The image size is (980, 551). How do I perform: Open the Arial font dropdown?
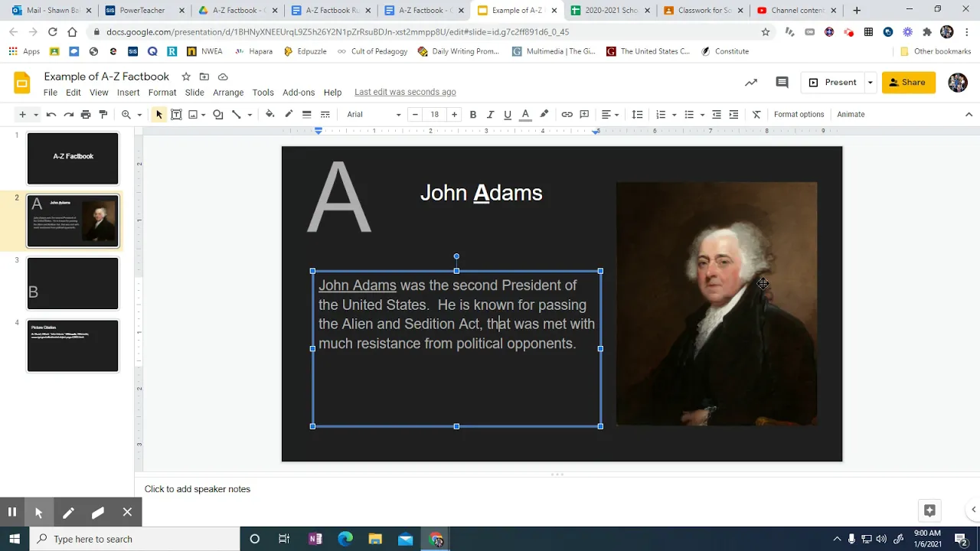point(374,115)
